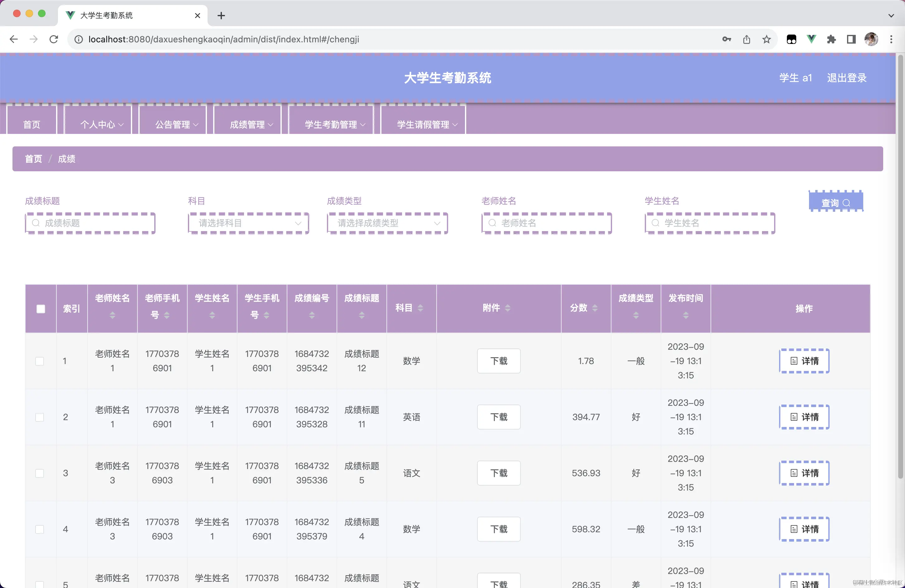Toggle the select-all header checkbox
905x588 pixels.
pos(41,309)
